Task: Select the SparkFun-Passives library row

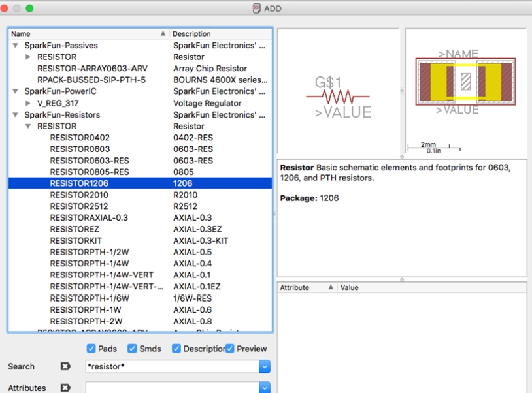Action: pyautogui.click(x=140, y=46)
